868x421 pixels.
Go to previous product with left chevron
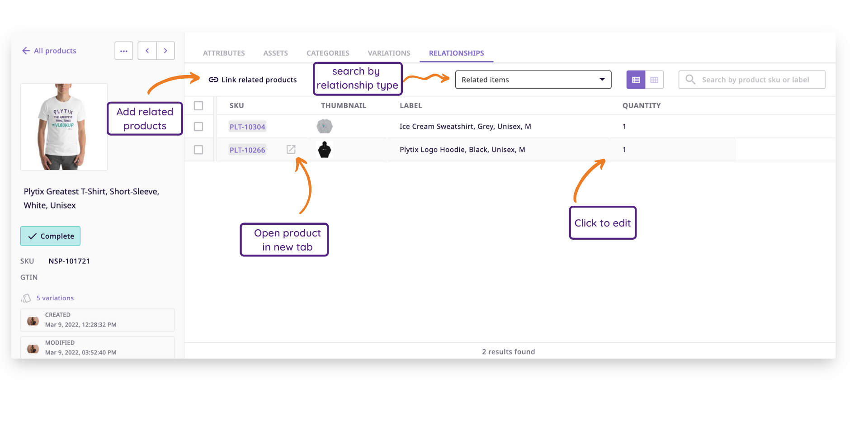[147, 51]
